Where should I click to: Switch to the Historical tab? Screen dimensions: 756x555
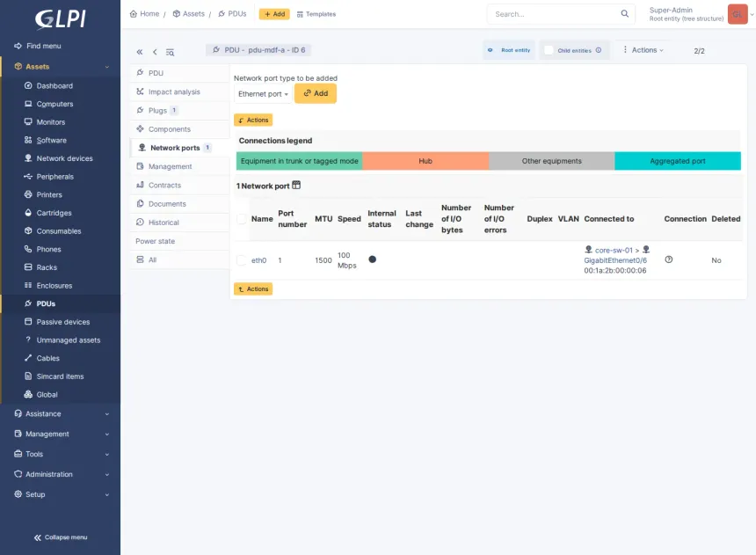pyautogui.click(x=179, y=223)
